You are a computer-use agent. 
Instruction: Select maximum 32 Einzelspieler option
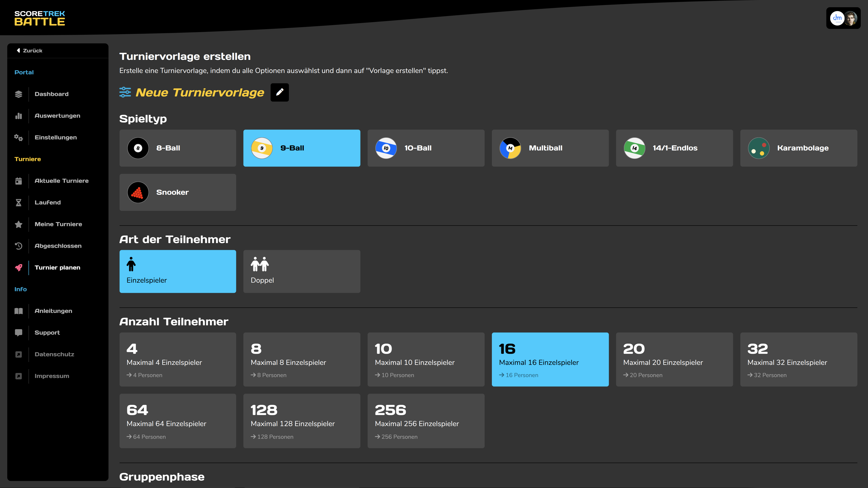coord(798,359)
